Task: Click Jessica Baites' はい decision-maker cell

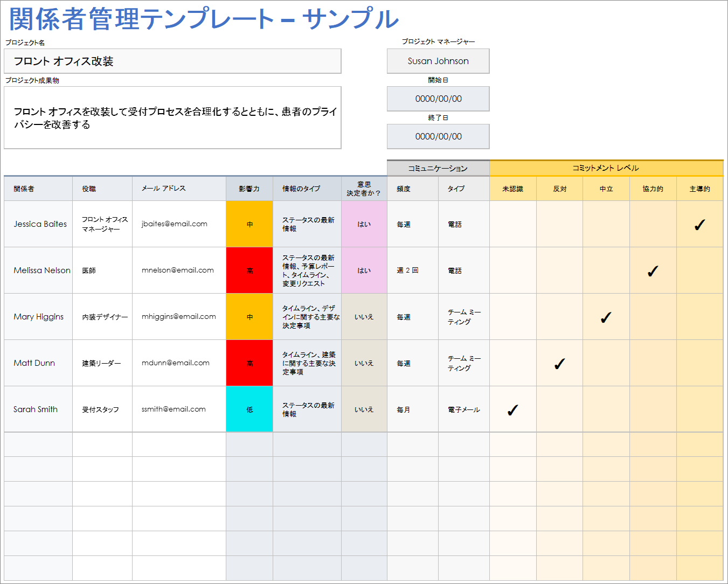Action: tap(364, 224)
